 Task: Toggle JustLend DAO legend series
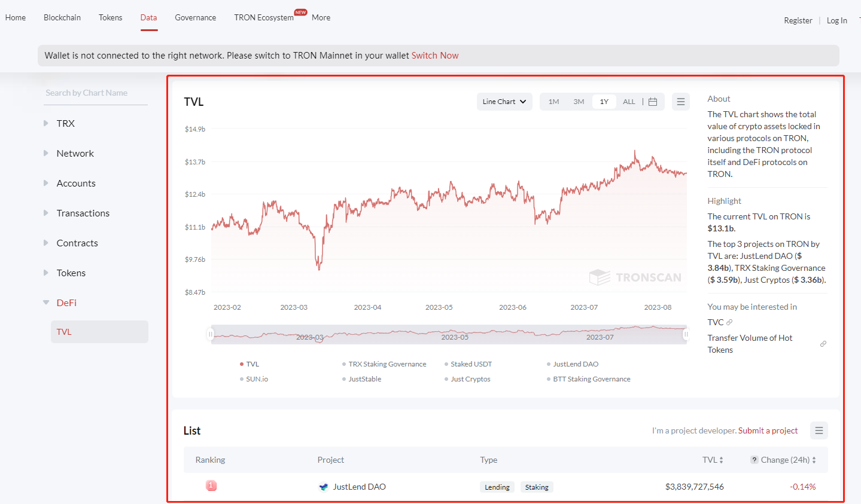pyautogui.click(x=573, y=364)
